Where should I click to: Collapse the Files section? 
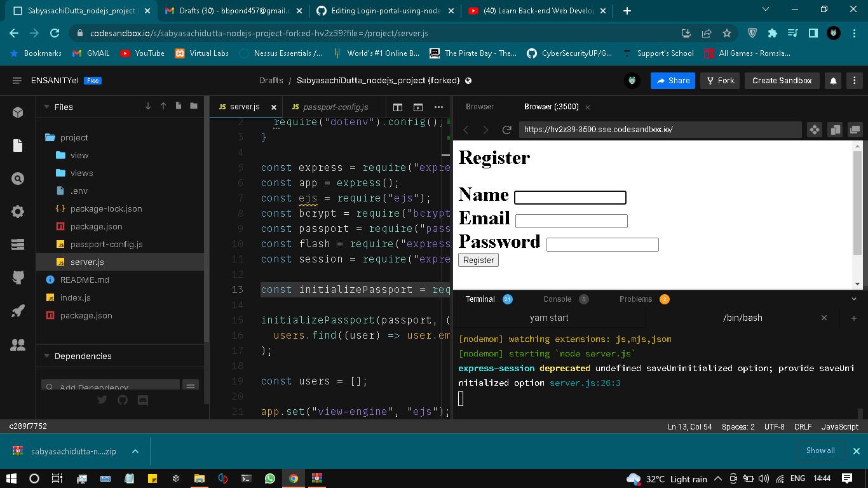(46, 107)
